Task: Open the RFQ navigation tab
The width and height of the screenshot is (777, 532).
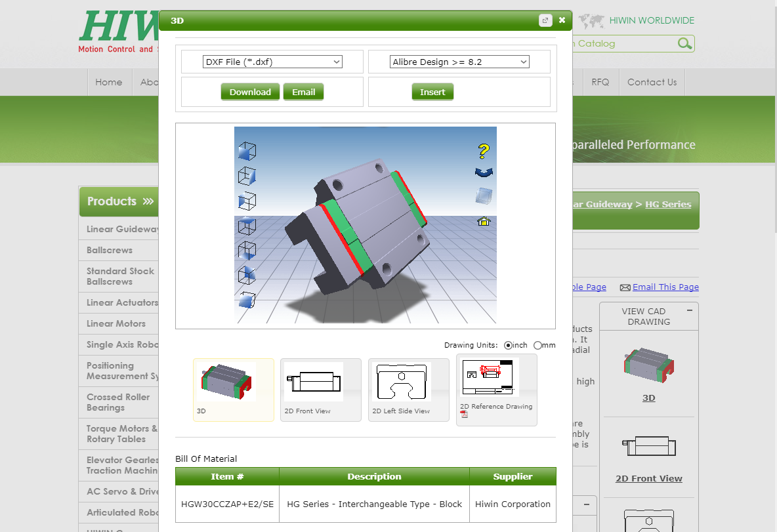Action: tap(600, 82)
